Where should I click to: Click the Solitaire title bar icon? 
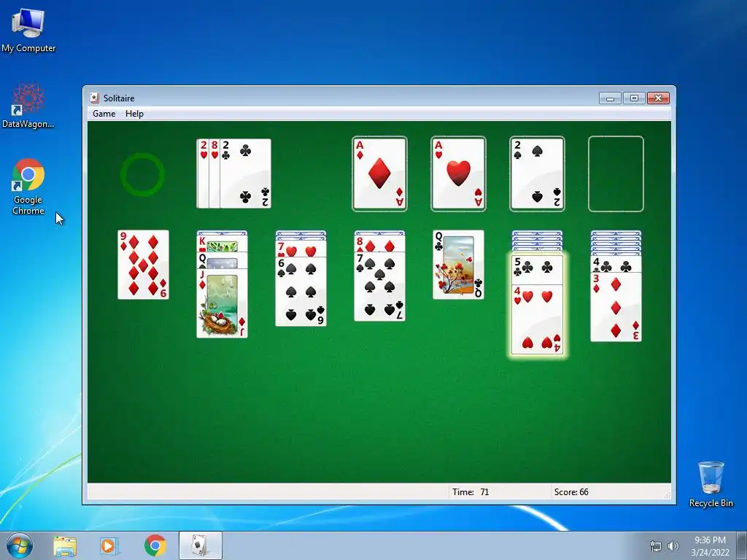pyautogui.click(x=94, y=98)
